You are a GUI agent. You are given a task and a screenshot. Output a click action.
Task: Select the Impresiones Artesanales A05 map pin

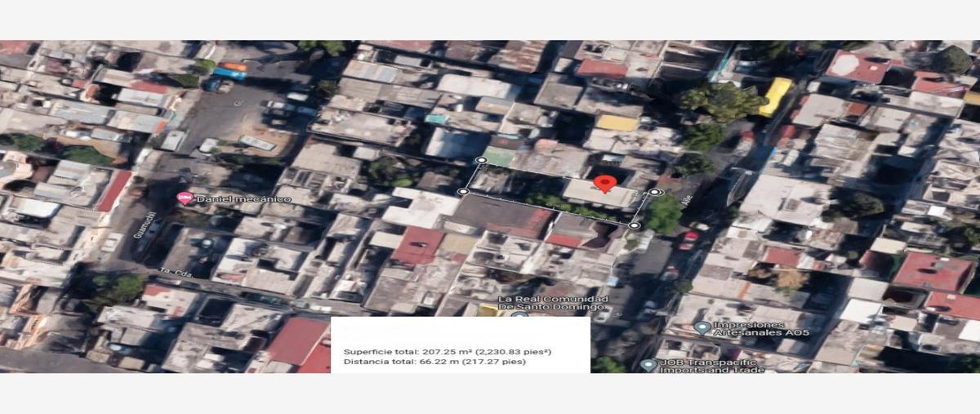[x=702, y=327]
